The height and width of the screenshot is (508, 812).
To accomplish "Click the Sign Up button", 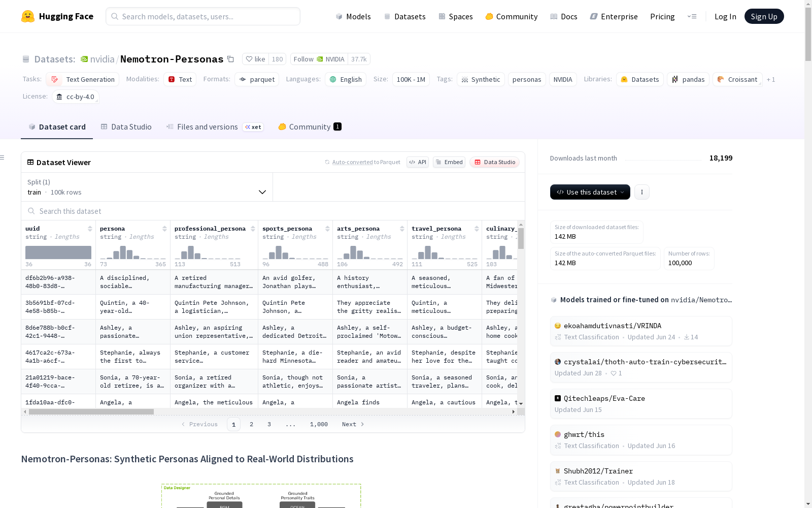I will coord(764,16).
